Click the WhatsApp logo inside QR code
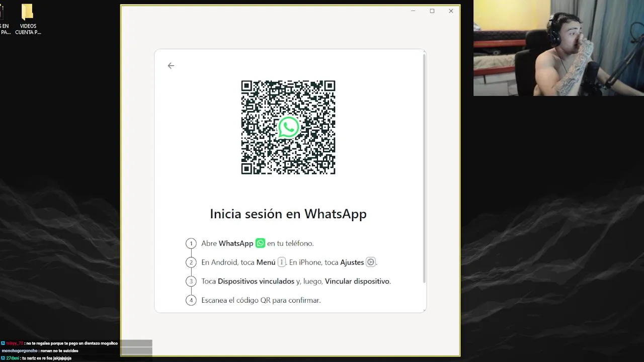The image size is (644, 362). click(288, 127)
